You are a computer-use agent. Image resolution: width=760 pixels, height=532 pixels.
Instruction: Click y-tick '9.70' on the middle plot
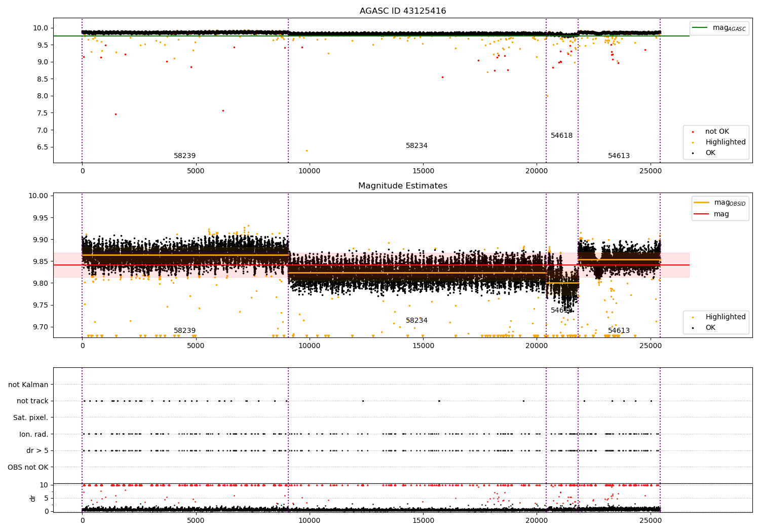[41, 327]
